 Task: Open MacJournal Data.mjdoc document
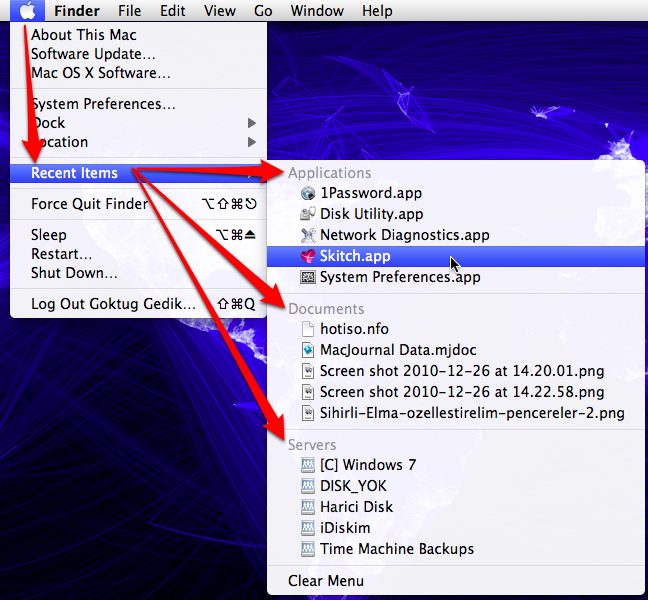[x=398, y=350]
